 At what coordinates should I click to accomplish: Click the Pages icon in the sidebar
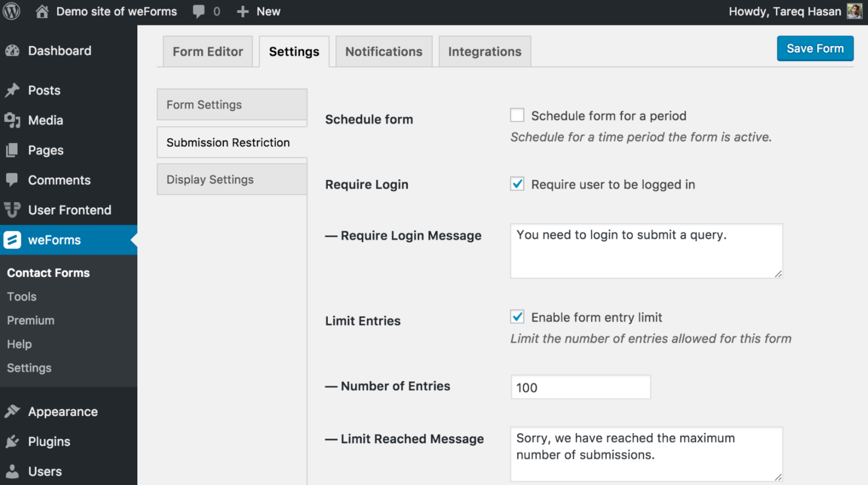point(14,150)
